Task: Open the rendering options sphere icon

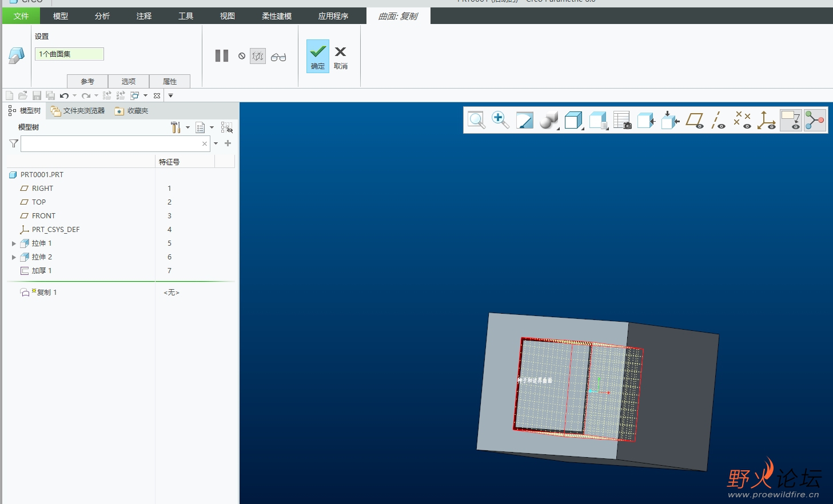Action: click(549, 120)
